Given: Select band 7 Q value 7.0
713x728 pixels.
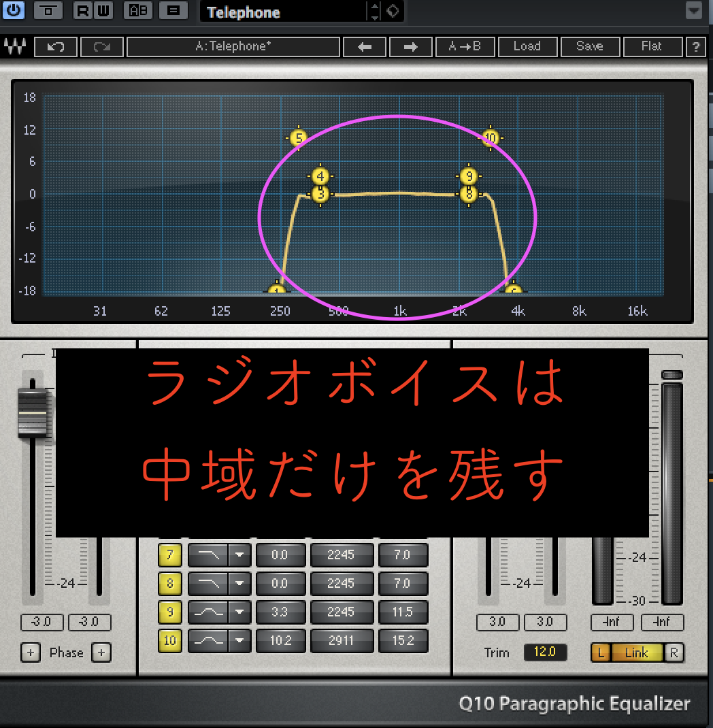Looking at the screenshot, I should pos(403,555).
